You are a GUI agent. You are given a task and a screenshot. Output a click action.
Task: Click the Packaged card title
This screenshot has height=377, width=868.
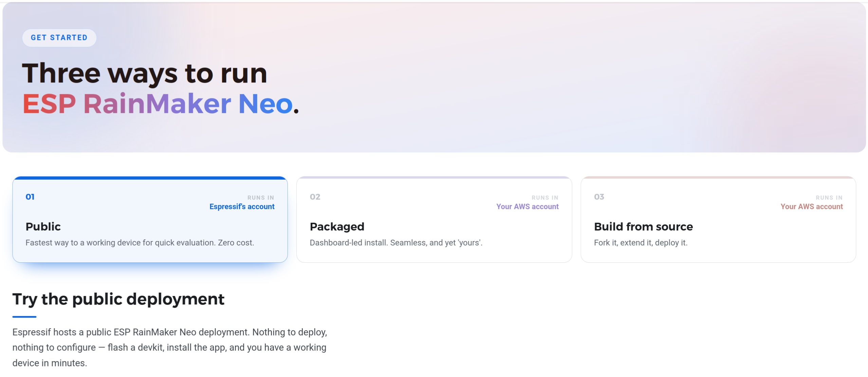point(337,226)
